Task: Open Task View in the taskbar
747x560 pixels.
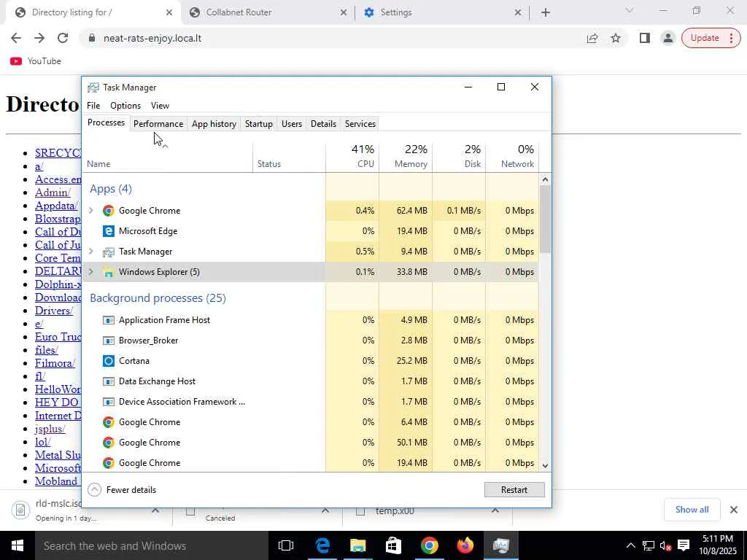Action: pos(286,545)
